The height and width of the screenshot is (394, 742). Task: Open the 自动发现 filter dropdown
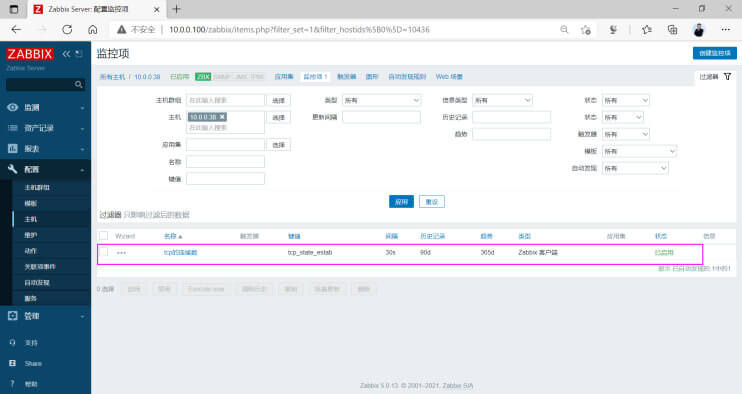(635, 168)
